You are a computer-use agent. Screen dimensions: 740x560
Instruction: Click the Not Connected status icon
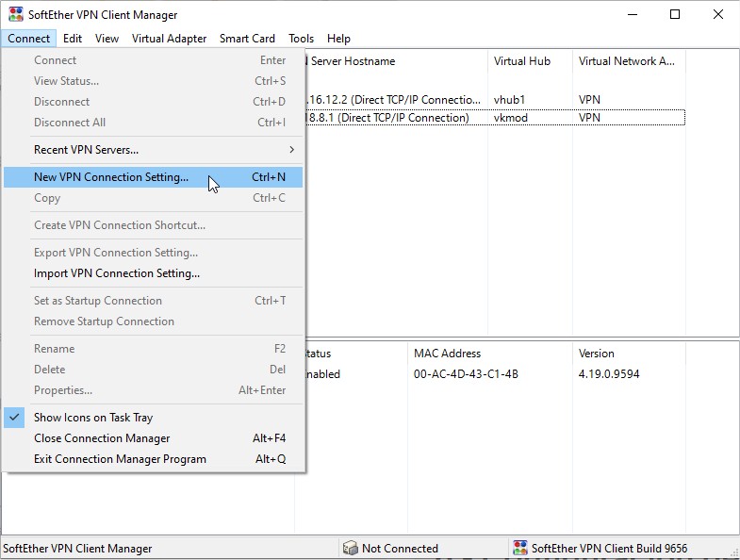pyautogui.click(x=350, y=548)
